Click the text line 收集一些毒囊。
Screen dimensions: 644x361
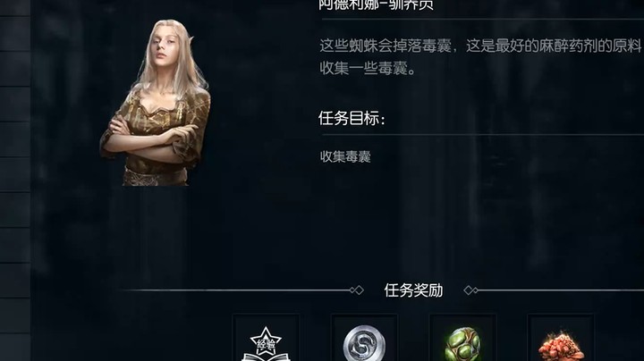[368, 68]
